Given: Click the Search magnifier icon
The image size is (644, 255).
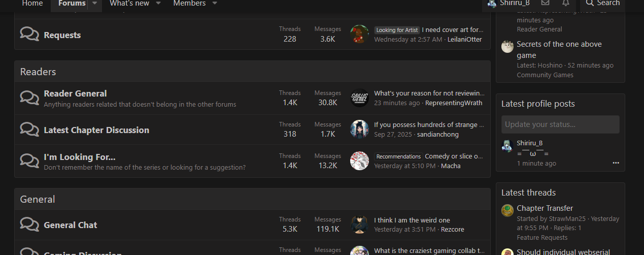Looking at the screenshot, I should [x=590, y=3].
